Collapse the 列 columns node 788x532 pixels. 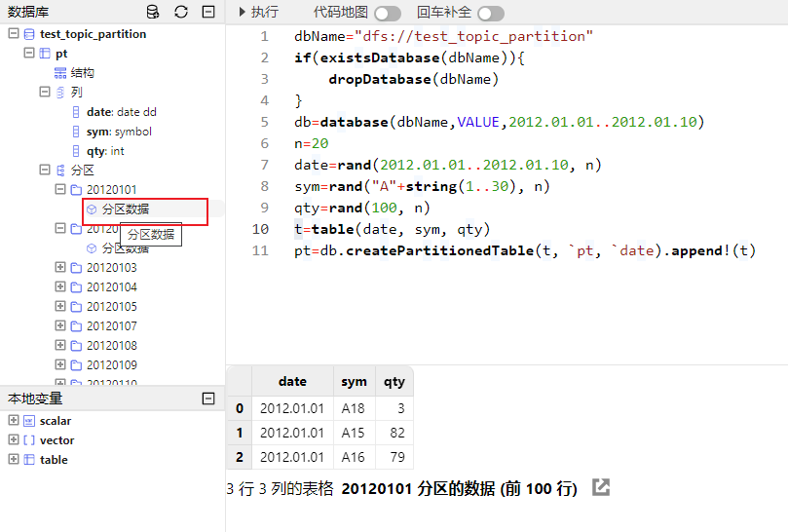(45, 93)
